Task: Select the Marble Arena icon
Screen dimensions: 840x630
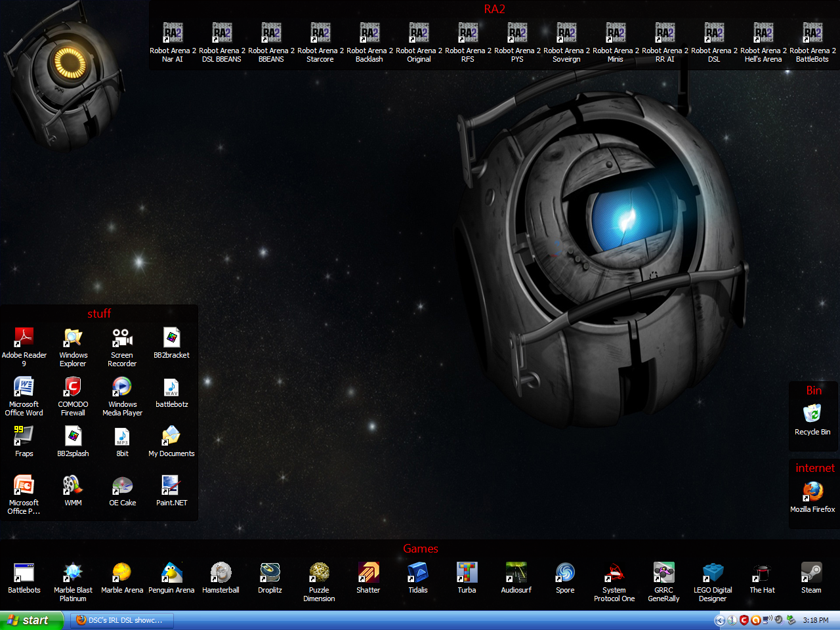Action: click(122, 577)
